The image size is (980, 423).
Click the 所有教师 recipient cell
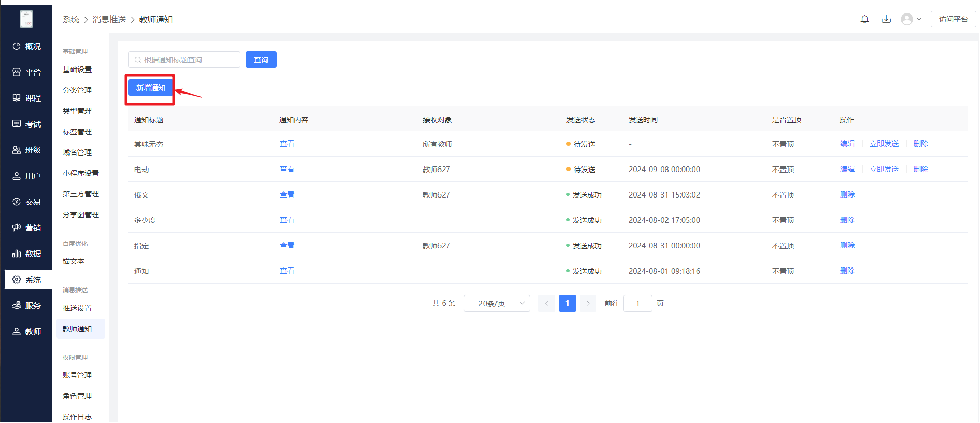pos(437,144)
